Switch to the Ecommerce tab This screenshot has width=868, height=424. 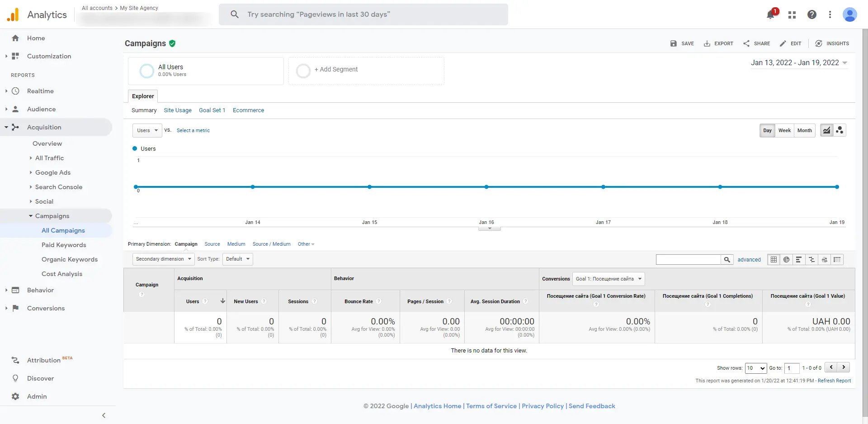click(248, 110)
